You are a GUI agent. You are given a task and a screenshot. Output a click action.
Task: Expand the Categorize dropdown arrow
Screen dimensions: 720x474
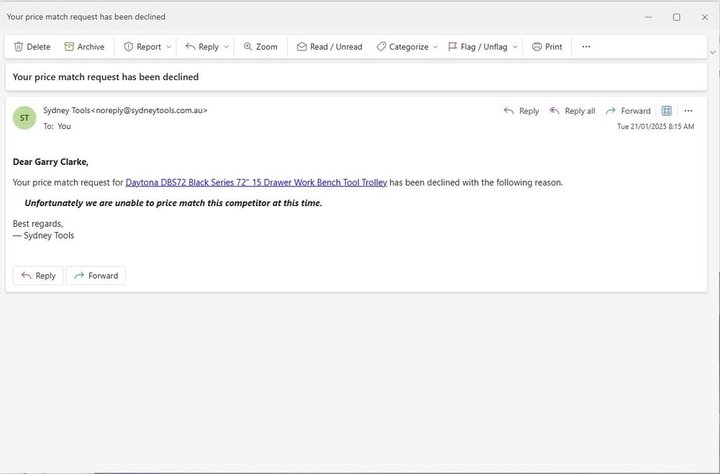click(x=435, y=47)
